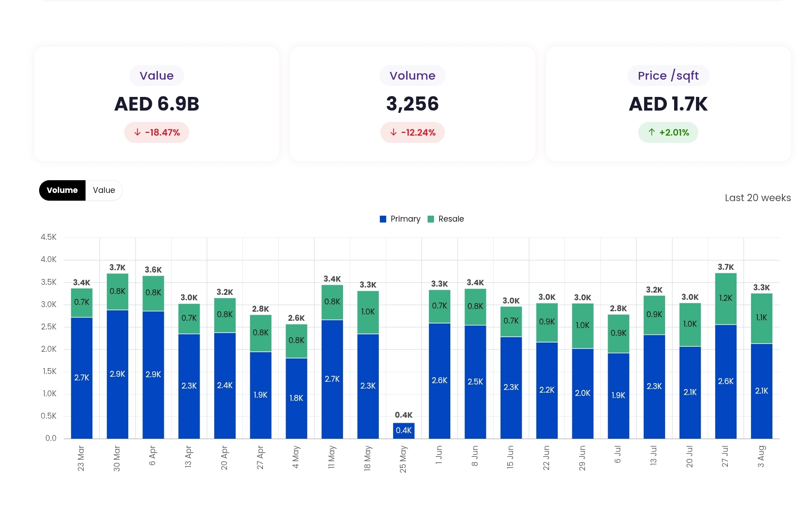Select the 27 Jul resale 1.2K segment
Screen dimensions: 812x521
coord(726,299)
